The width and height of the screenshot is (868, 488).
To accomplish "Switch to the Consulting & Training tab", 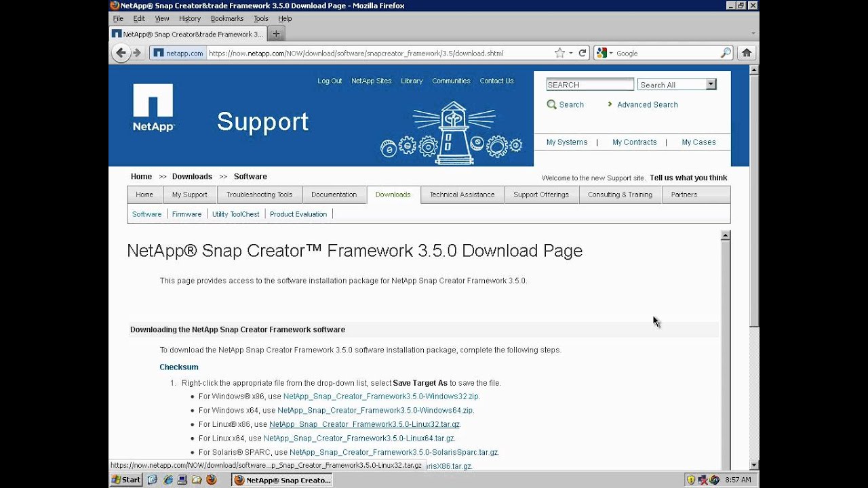I will pyautogui.click(x=620, y=195).
